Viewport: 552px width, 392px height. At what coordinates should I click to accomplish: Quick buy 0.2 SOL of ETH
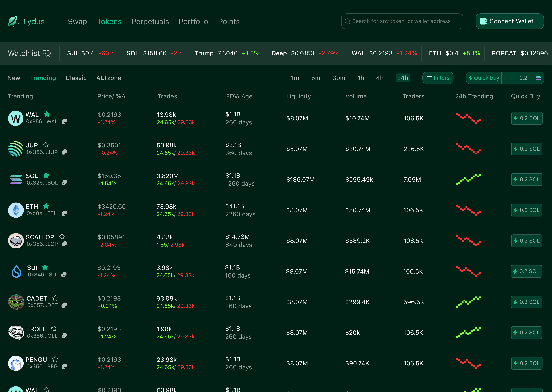526,210
